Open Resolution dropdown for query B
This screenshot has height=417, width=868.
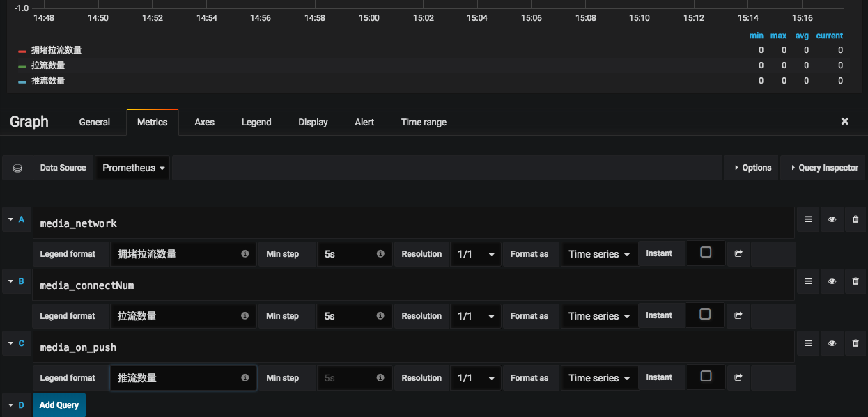pos(476,316)
